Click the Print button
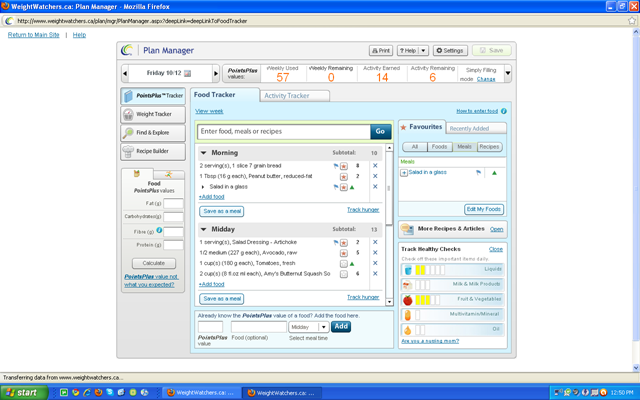 (381, 51)
